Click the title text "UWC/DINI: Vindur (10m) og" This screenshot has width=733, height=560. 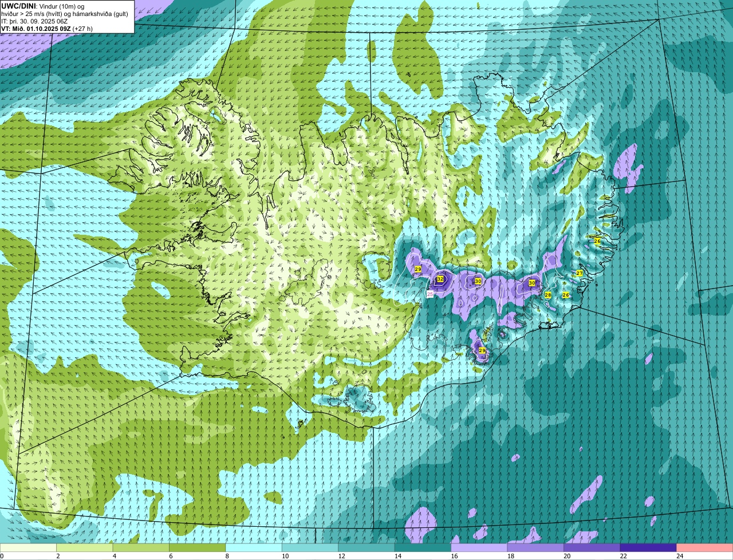coord(43,6)
